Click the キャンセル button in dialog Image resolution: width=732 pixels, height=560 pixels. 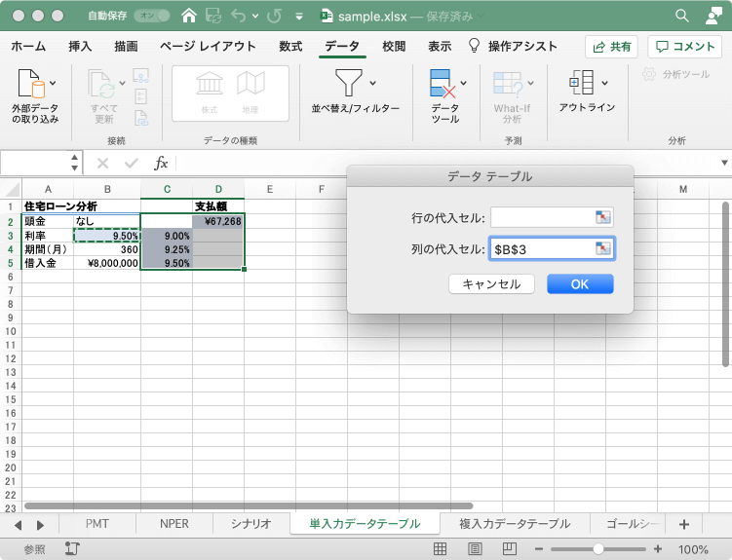point(491,284)
